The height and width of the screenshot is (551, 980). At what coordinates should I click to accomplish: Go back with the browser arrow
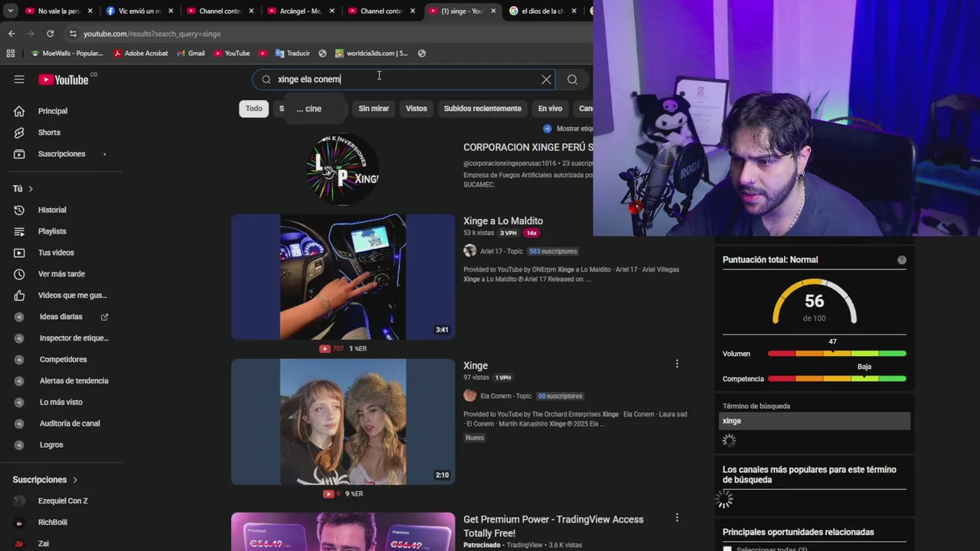pos(11,34)
